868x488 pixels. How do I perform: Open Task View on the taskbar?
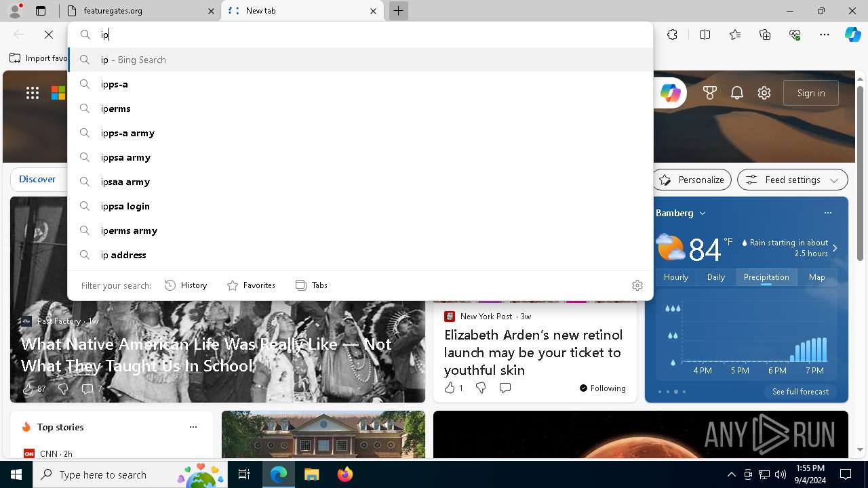244,475
